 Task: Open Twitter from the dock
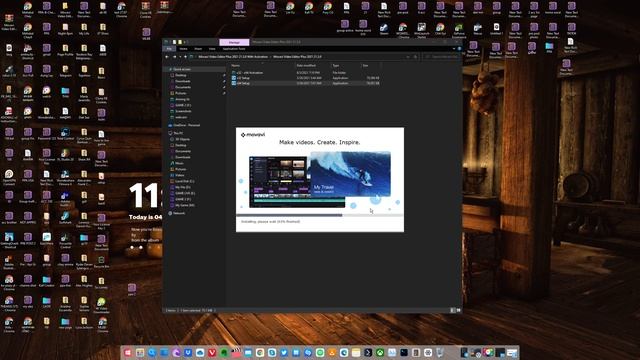pyautogui.click(x=284, y=353)
